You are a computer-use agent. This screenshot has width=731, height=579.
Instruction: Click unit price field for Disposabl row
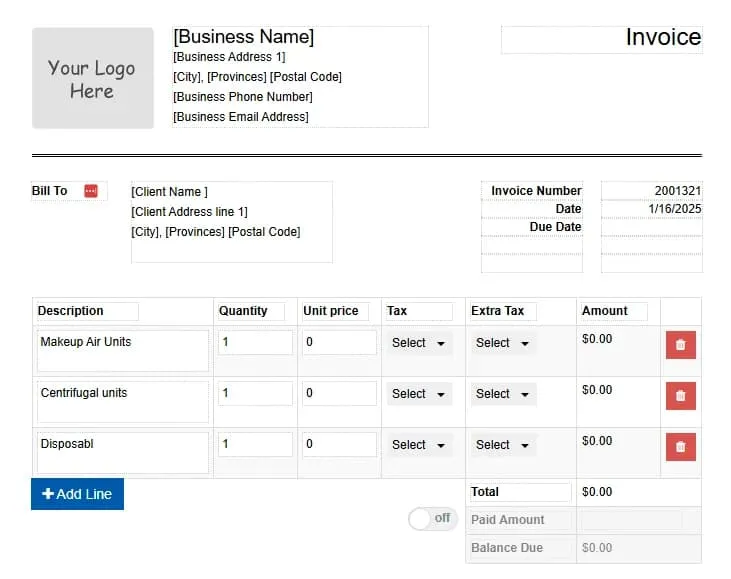click(x=339, y=444)
